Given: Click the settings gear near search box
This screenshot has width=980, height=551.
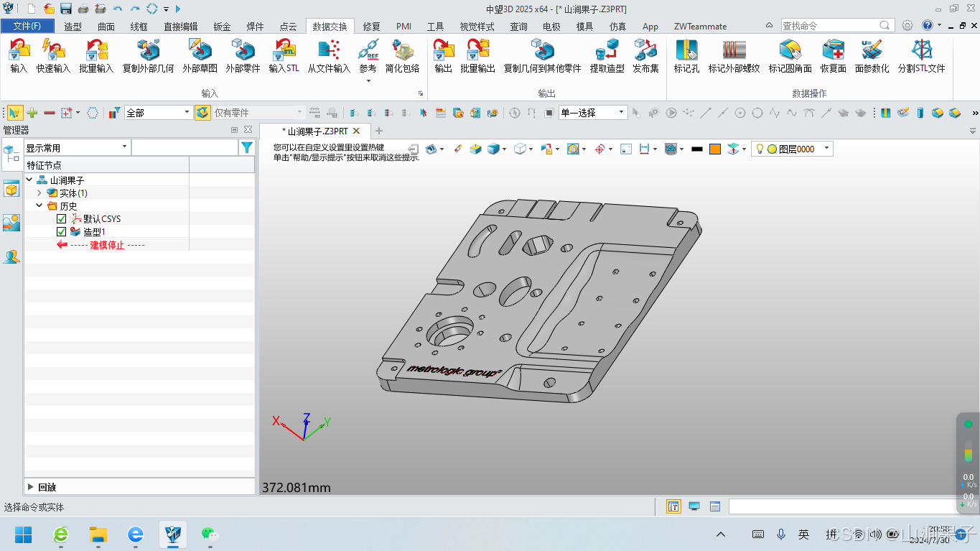Looking at the screenshot, I should click(907, 25).
